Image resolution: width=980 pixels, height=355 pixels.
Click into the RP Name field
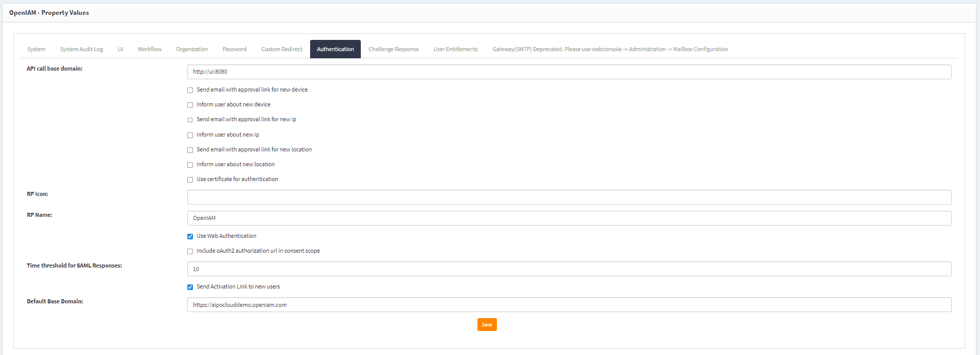[x=569, y=218]
